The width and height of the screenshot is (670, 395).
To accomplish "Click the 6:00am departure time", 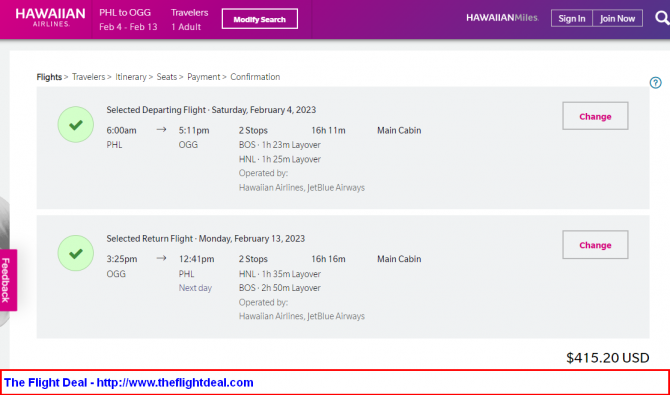I will [x=121, y=130].
